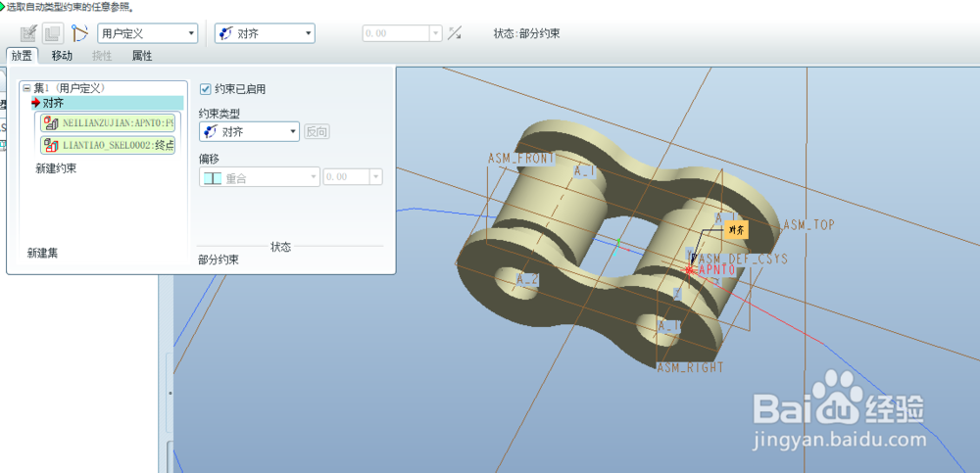Switch to the 属性 tab
The image size is (980, 473).
tap(142, 56)
